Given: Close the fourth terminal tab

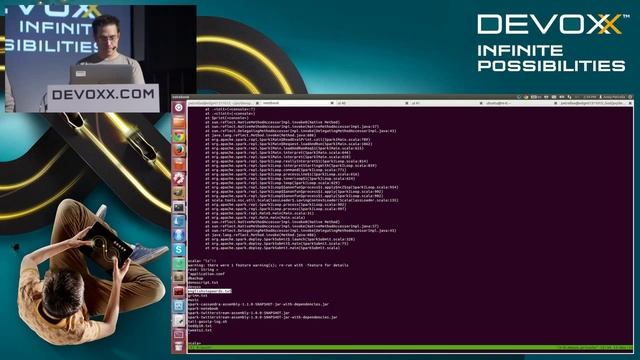Looking at the screenshot, I should (x=481, y=103).
